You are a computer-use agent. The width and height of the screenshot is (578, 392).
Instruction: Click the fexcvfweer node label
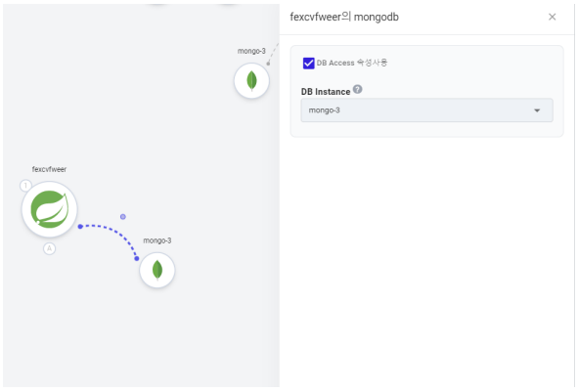pyautogui.click(x=49, y=169)
